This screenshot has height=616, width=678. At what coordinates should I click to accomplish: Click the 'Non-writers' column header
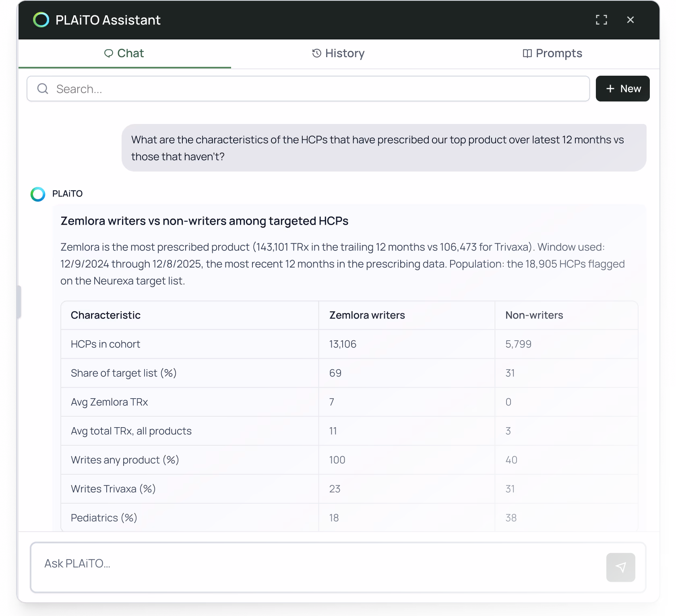coord(534,315)
